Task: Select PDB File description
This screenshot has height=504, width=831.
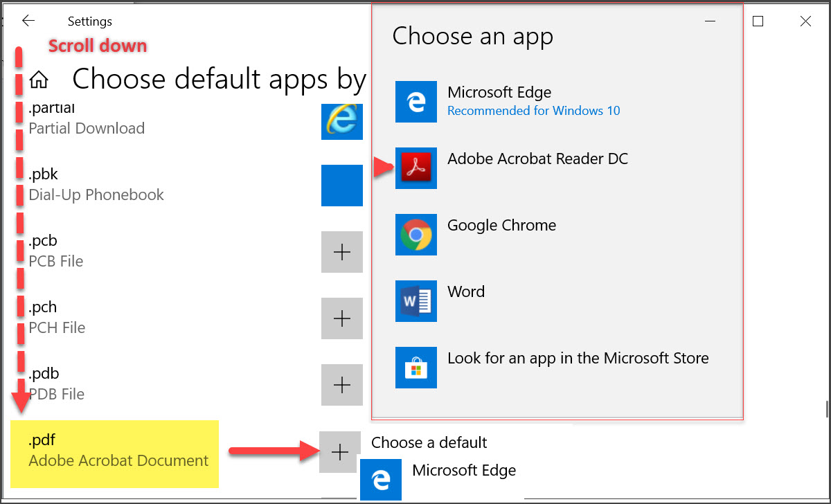Action: (x=57, y=395)
